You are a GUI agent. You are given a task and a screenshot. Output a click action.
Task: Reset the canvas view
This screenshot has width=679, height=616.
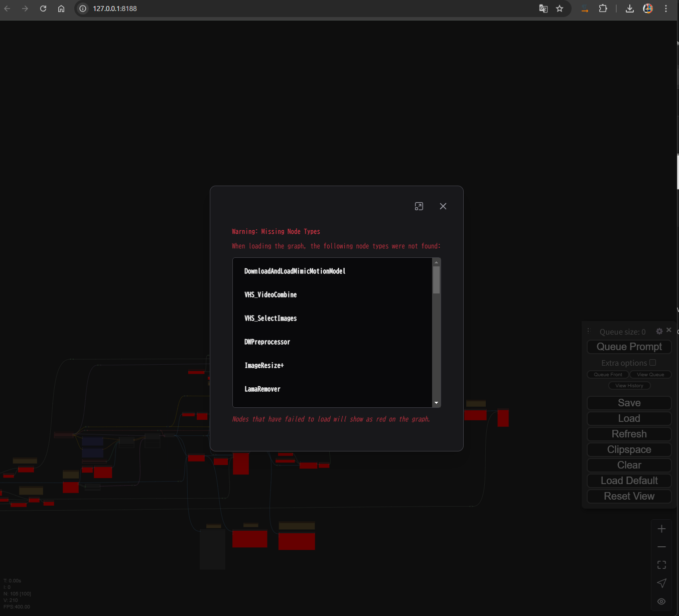tap(629, 496)
